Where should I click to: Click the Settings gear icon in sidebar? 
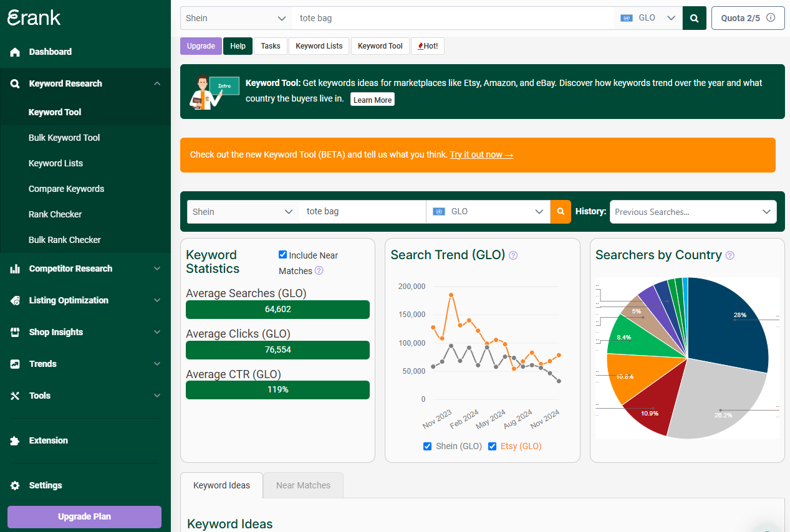(14, 485)
